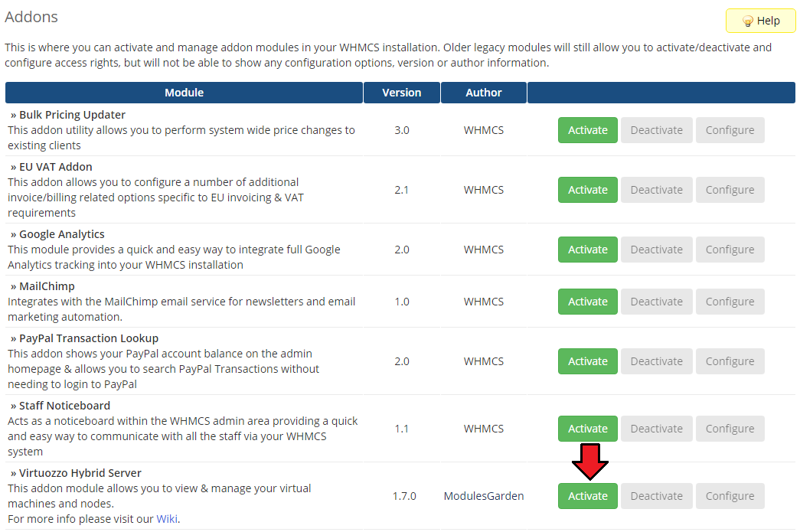The width and height of the screenshot is (800, 532).
Task: Click the Version column header
Action: pos(401,93)
